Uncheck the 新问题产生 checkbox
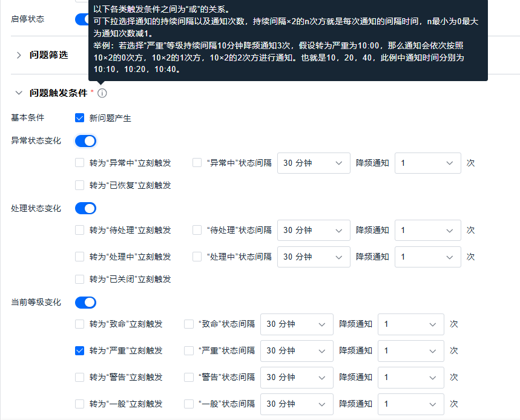 pos(79,118)
